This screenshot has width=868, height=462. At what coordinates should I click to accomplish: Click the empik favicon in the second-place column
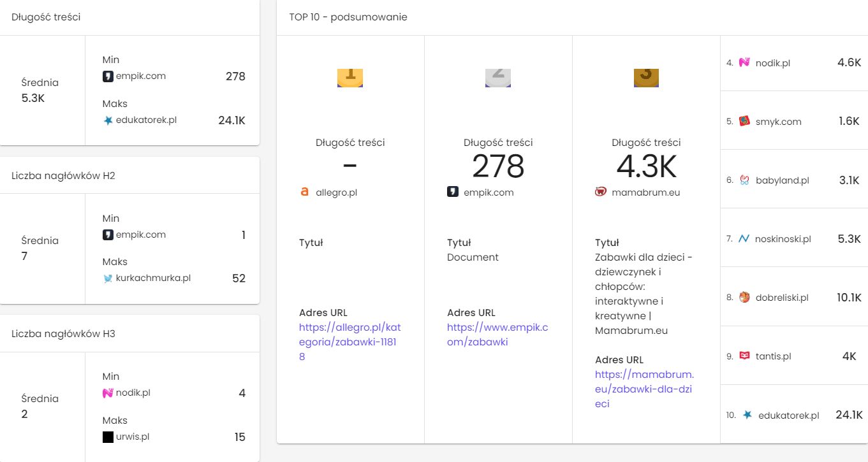pyautogui.click(x=453, y=192)
